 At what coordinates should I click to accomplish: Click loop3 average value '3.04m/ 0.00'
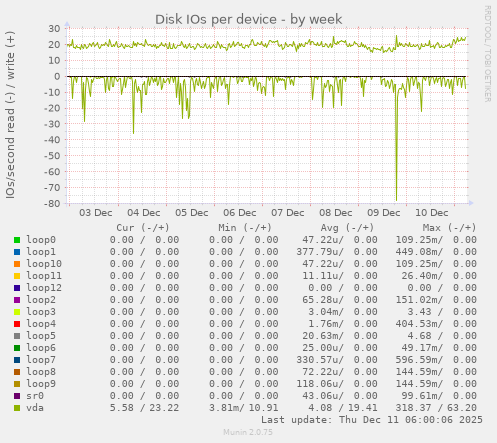click(x=343, y=312)
